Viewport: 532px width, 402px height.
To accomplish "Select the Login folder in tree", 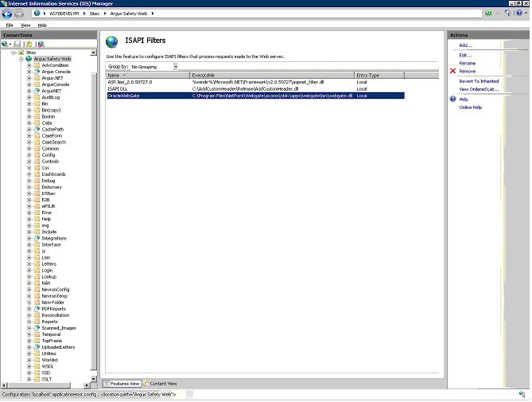I will [x=47, y=271].
